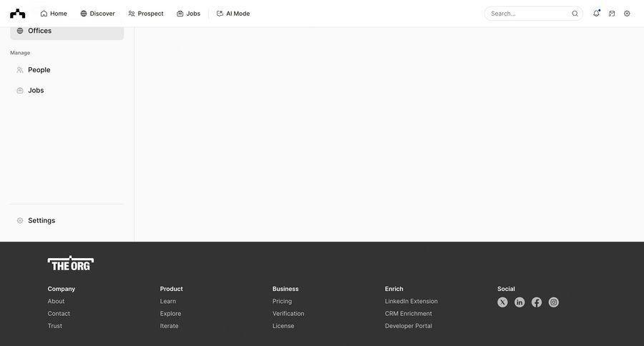Switch to AI Mode
The width and height of the screenshot is (644, 346).
(x=233, y=14)
